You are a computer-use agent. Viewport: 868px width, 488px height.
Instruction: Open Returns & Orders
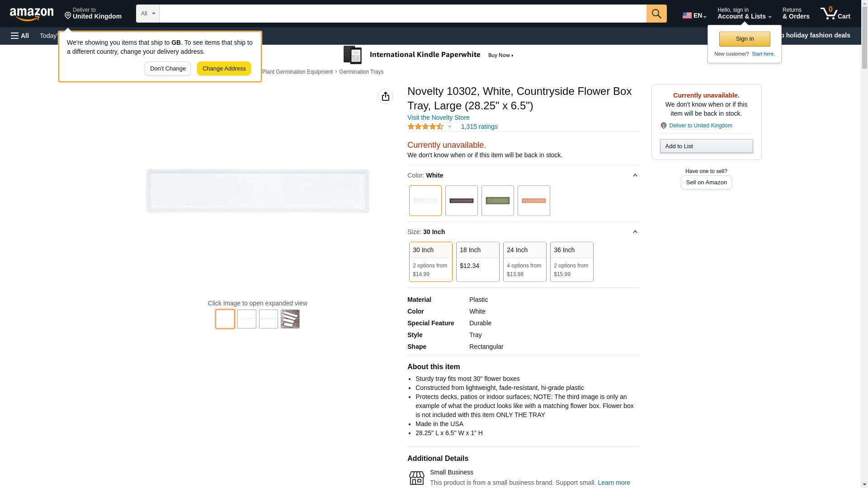(x=796, y=14)
